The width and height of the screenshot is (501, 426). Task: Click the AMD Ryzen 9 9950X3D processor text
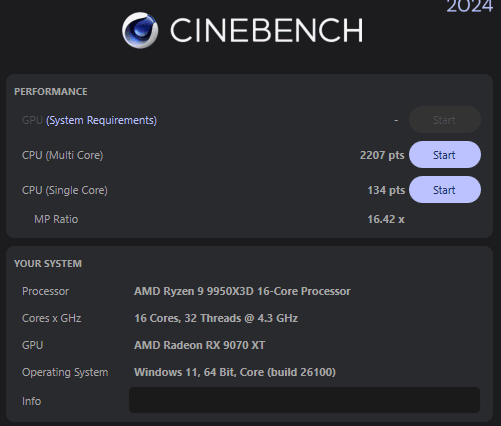click(x=242, y=291)
